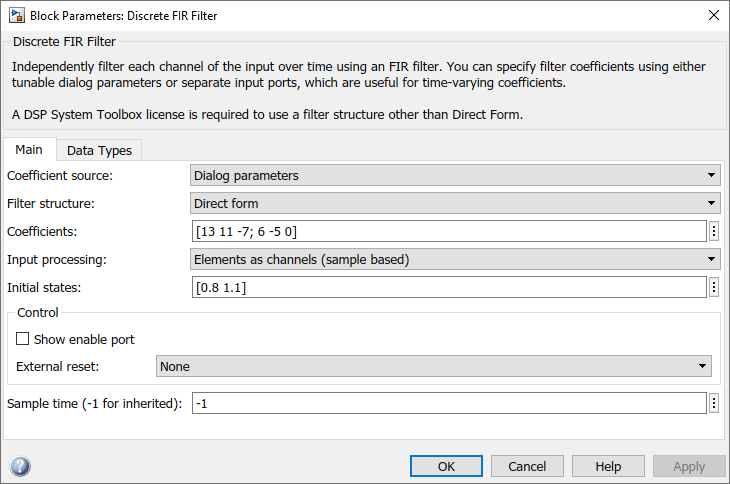Screen dimensions: 730x484
Task: Click into the Coefficients input field
Action: pyautogui.click(x=449, y=231)
